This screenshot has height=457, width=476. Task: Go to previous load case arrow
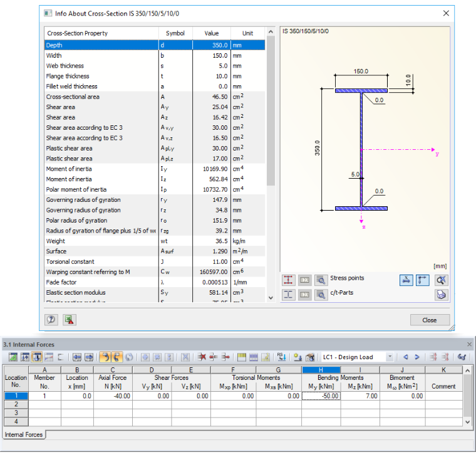pyautogui.click(x=406, y=357)
